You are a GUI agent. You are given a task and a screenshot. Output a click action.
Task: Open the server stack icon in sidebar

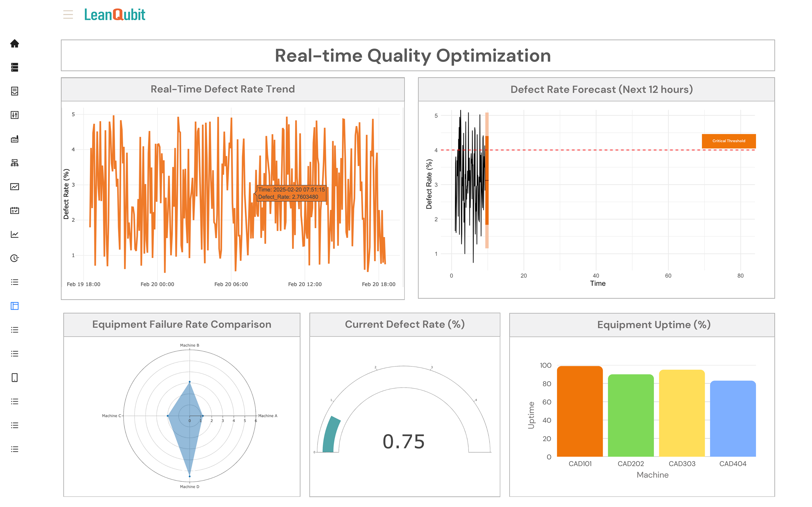(x=14, y=67)
